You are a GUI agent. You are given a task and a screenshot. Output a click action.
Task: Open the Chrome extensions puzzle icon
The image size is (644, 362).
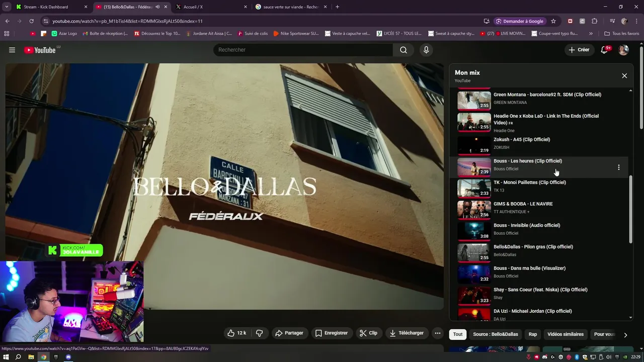point(595,21)
